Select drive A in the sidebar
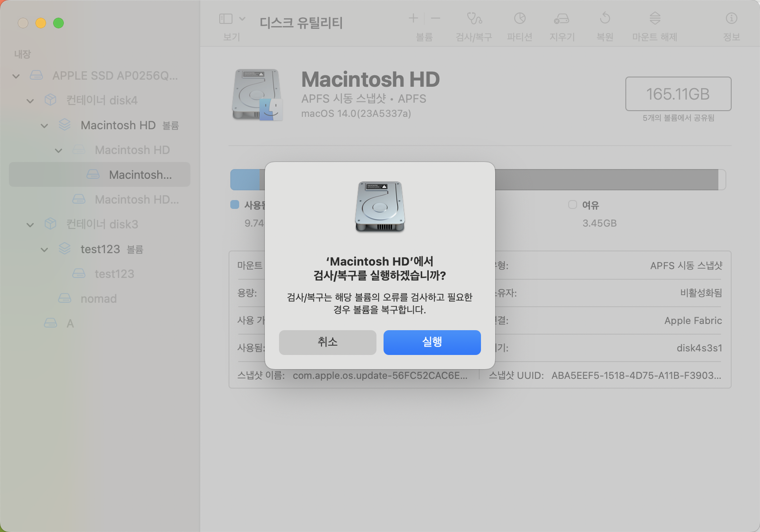Image resolution: width=760 pixels, height=532 pixels. tap(70, 323)
